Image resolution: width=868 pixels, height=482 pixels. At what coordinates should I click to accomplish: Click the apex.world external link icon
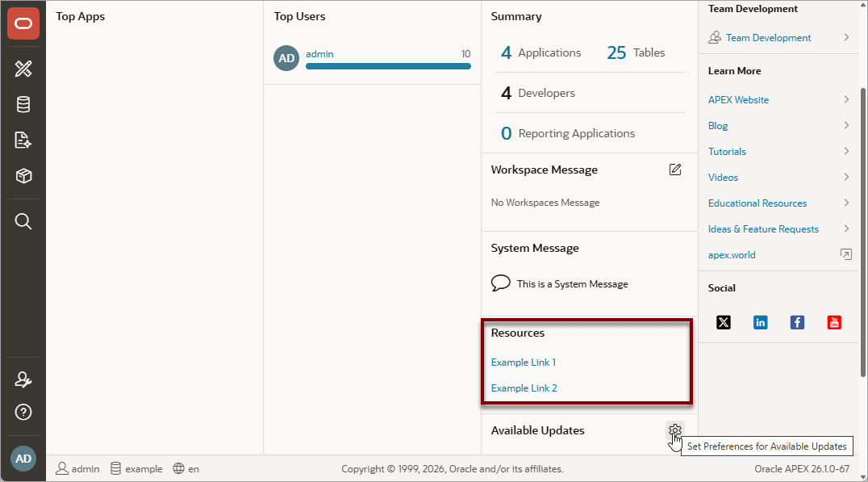846,254
